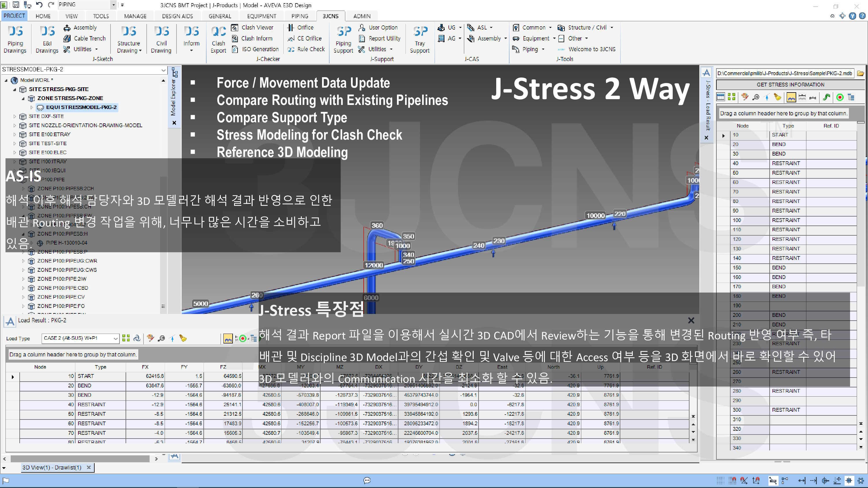The height and width of the screenshot is (488, 868).
Task: Open STRESSMODEL-PKG-2 explorer dropdown
Action: coord(163,70)
